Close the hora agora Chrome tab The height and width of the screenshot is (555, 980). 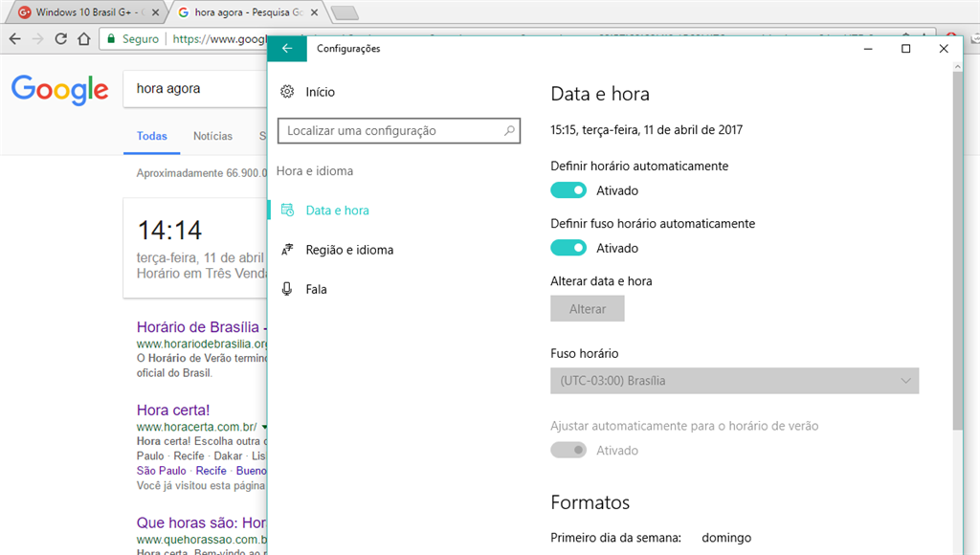[314, 12]
